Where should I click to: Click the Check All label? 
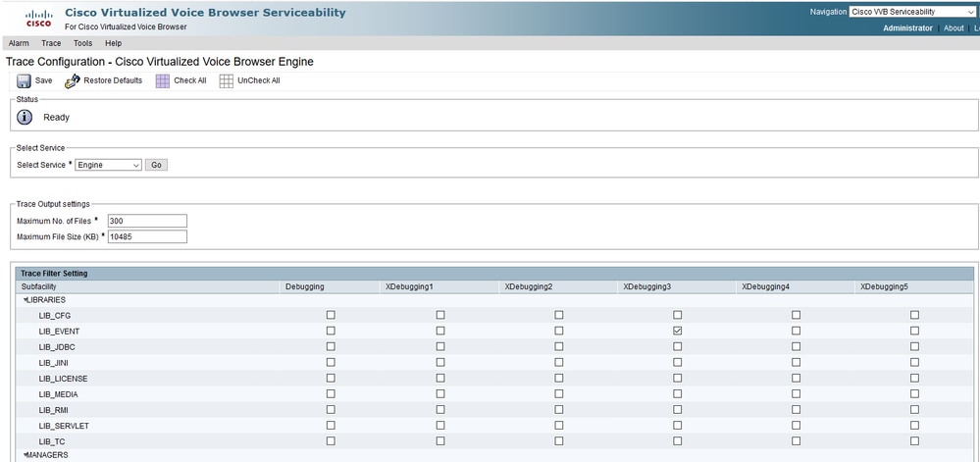click(x=190, y=80)
